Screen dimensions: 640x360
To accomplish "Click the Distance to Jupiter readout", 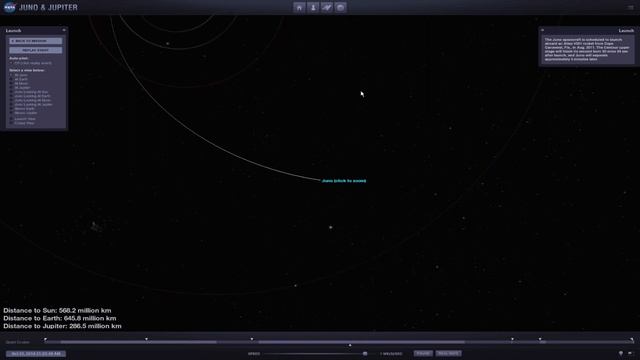I will (x=62, y=326).
